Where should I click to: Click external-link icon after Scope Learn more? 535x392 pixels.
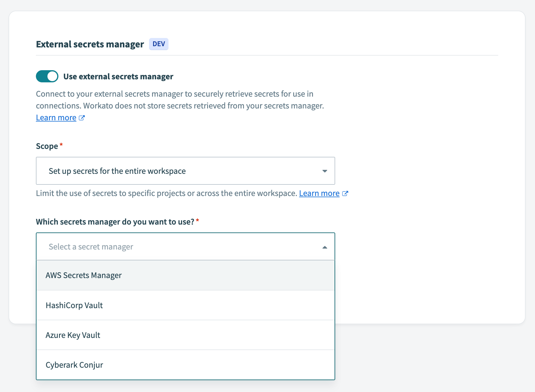pyautogui.click(x=345, y=193)
